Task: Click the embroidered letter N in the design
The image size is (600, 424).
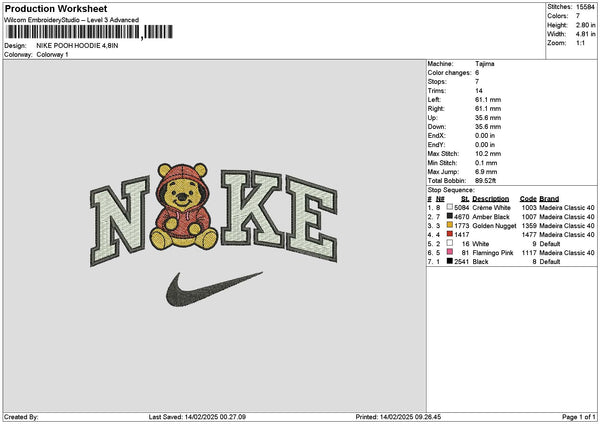Action: tap(119, 221)
